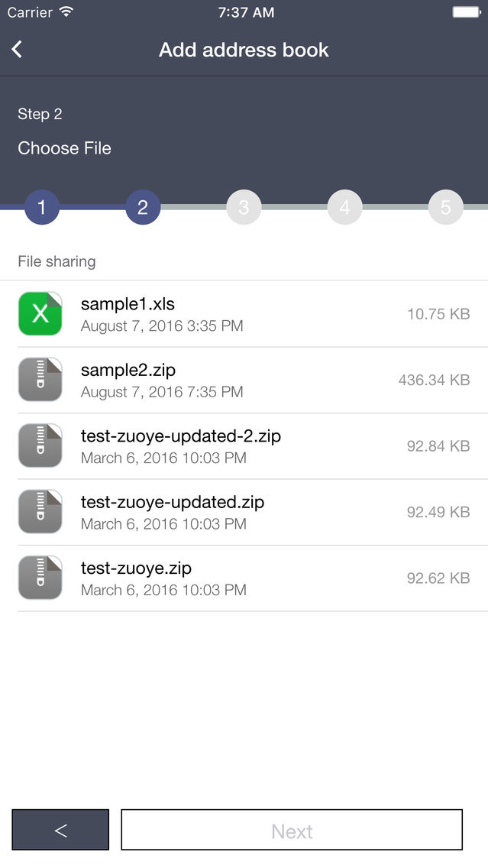Tap the back chevron in header
This screenshot has height=868, width=488.
[17, 49]
